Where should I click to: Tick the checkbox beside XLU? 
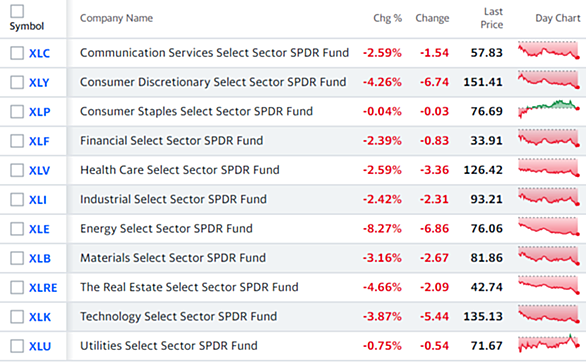coord(17,346)
